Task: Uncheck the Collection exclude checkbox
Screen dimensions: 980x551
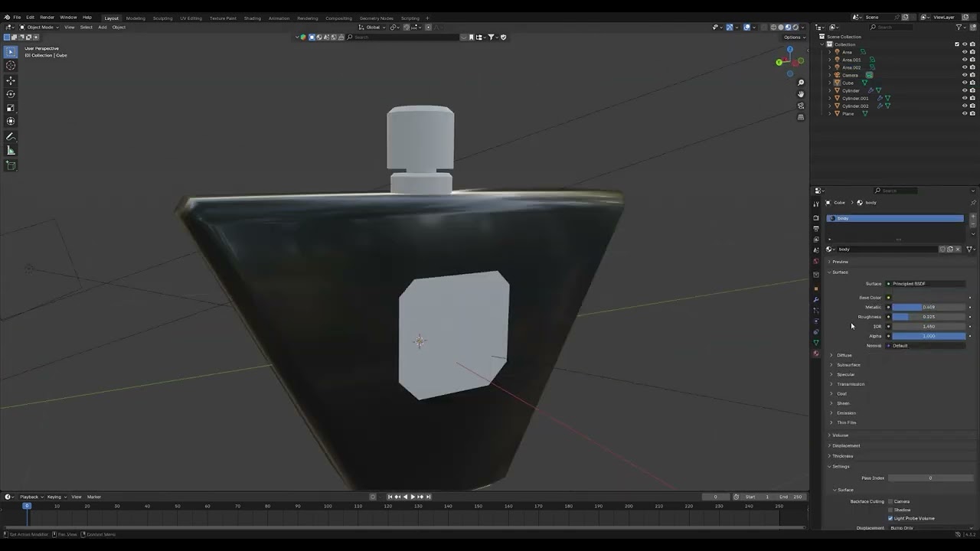Action: click(x=957, y=44)
